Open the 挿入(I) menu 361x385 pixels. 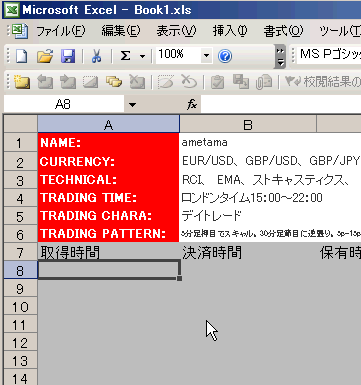click(230, 31)
